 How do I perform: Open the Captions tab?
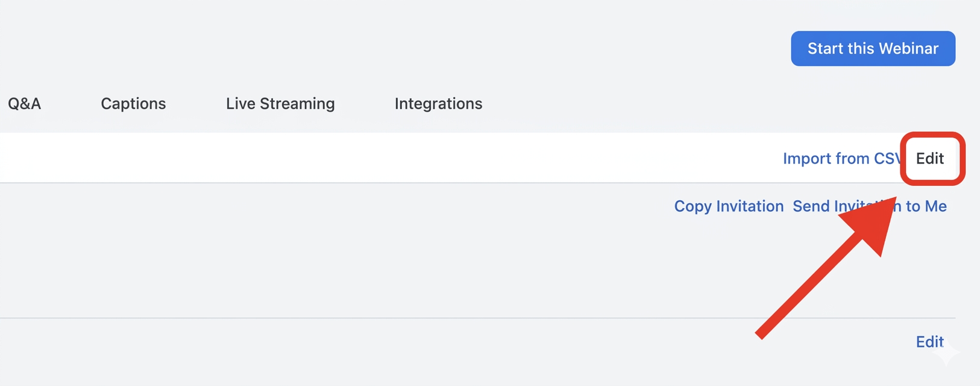coord(133,104)
